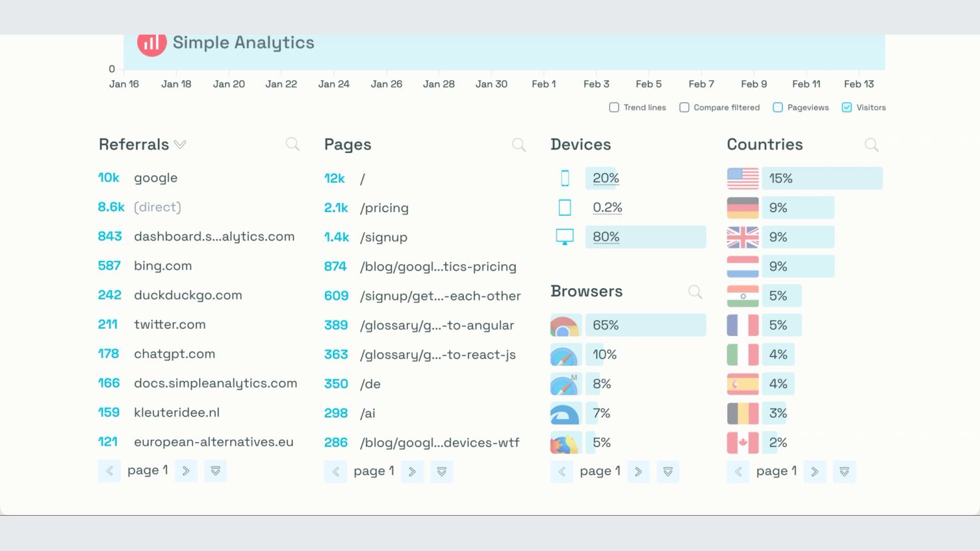Viewport: 980px width, 551px height.
Task: Expand the Referrals dropdown chevron
Action: [180, 144]
